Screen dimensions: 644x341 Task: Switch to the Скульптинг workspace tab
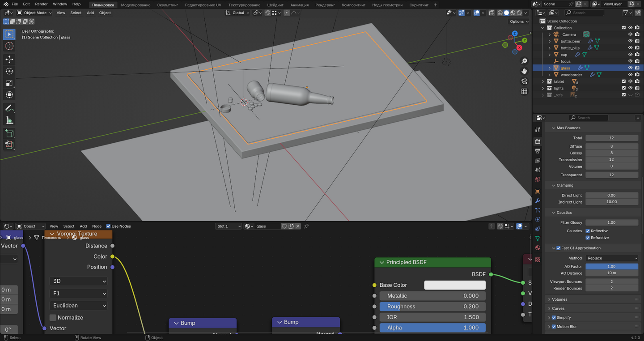(167, 5)
